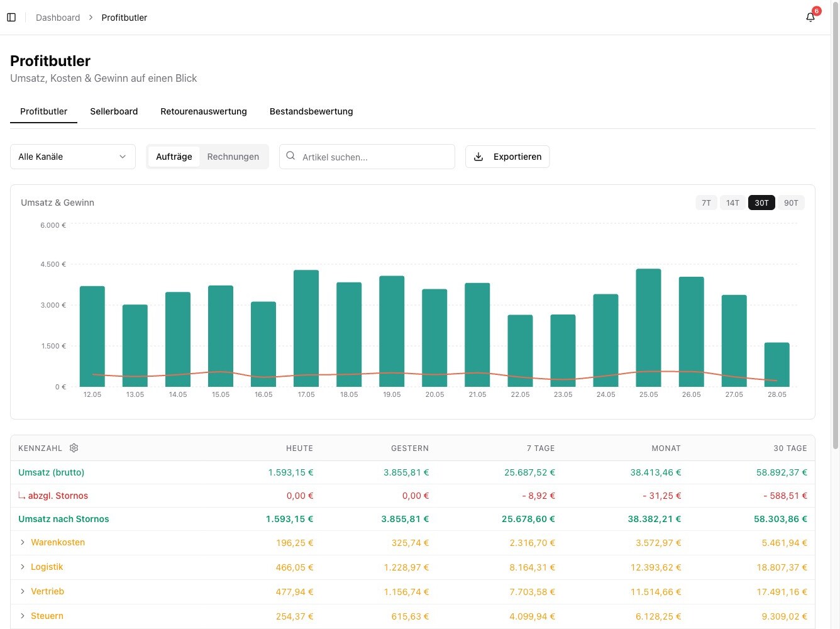Open the Alle Kanäle dropdown
Image resolution: width=840 pixels, height=629 pixels.
73,157
